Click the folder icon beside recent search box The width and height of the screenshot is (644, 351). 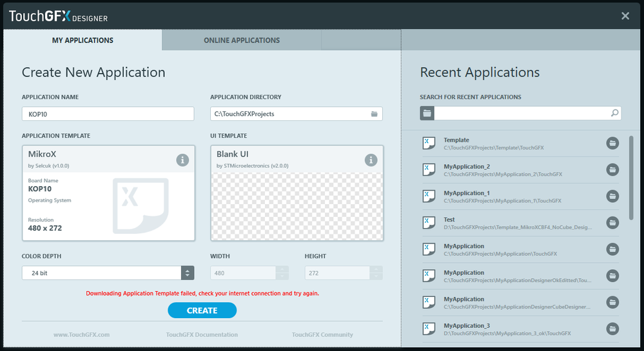[427, 113]
